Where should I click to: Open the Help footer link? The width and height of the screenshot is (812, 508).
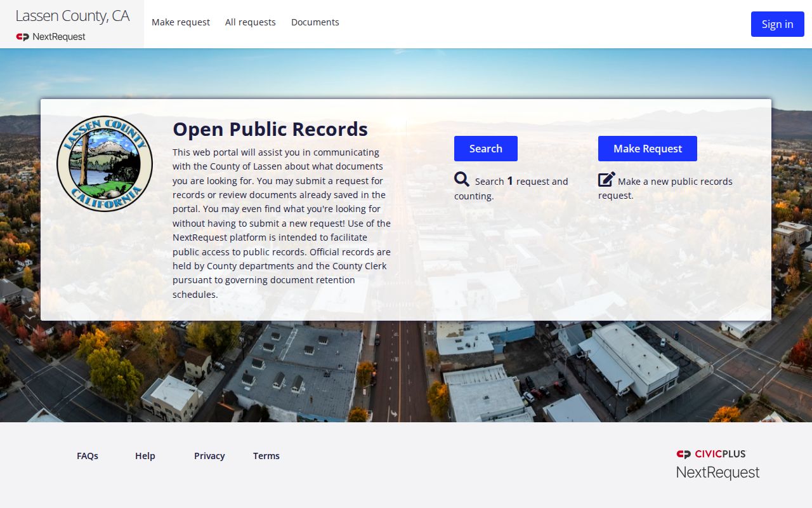pyautogui.click(x=145, y=456)
